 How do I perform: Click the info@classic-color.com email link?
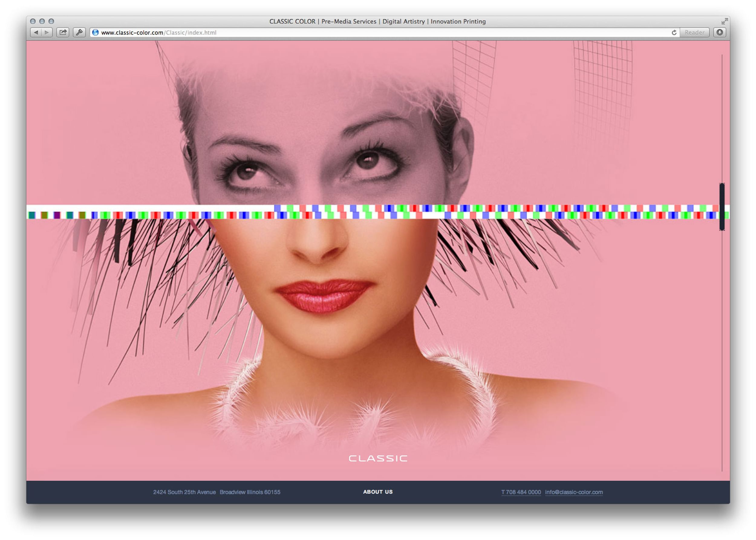573,492
